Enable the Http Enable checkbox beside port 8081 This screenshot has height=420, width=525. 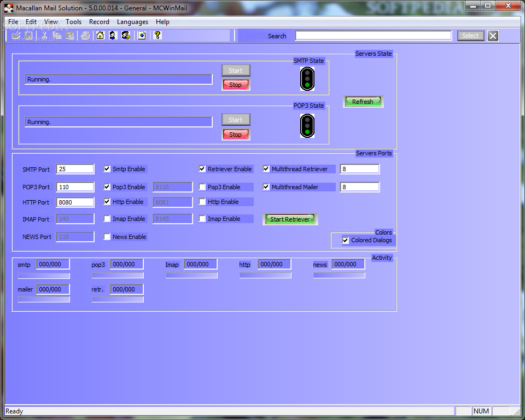pos(202,202)
